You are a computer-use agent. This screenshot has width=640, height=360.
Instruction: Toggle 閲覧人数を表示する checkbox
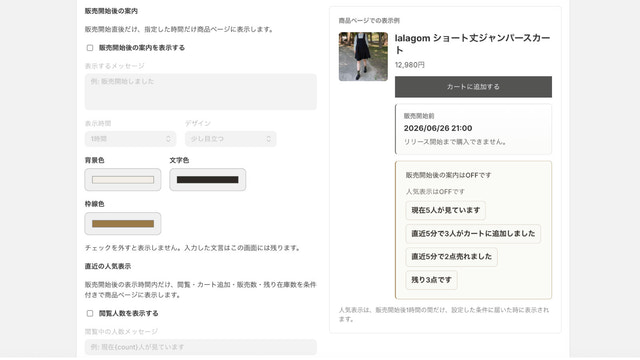90,313
